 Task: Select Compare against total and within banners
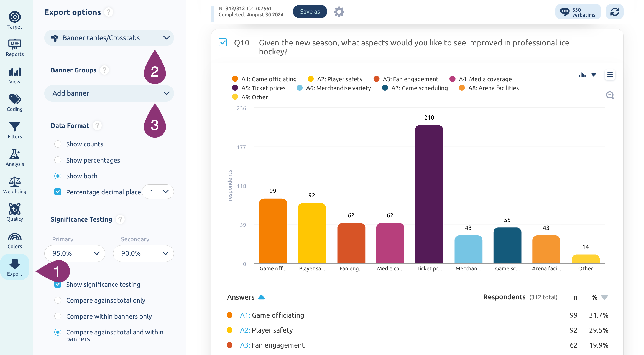(x=58, y=332)
